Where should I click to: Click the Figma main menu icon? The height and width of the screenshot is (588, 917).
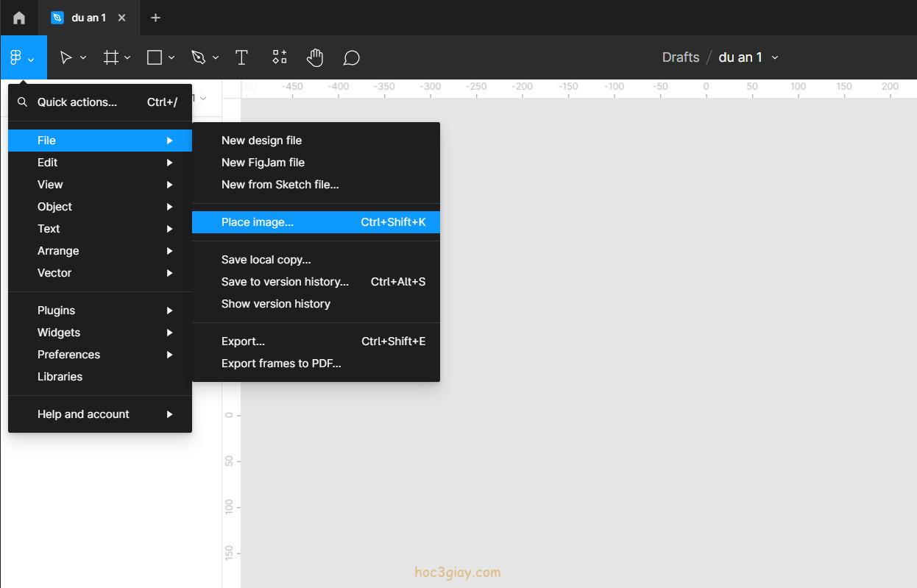pyautogui.click(x=16, y=57)
